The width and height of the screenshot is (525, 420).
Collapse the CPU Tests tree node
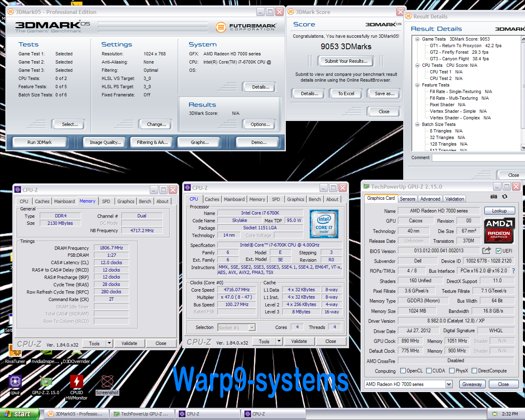[417, 66]
